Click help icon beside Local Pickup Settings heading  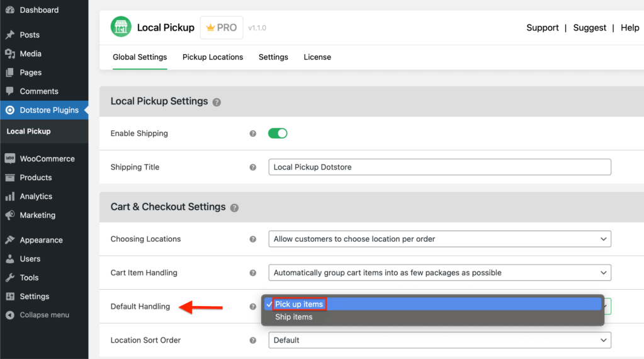point(217,102)
